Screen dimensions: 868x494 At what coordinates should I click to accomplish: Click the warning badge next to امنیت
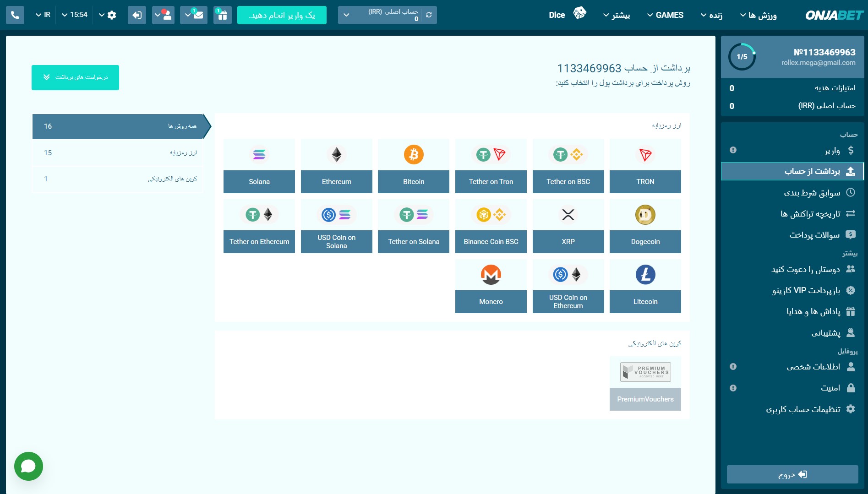733,388
